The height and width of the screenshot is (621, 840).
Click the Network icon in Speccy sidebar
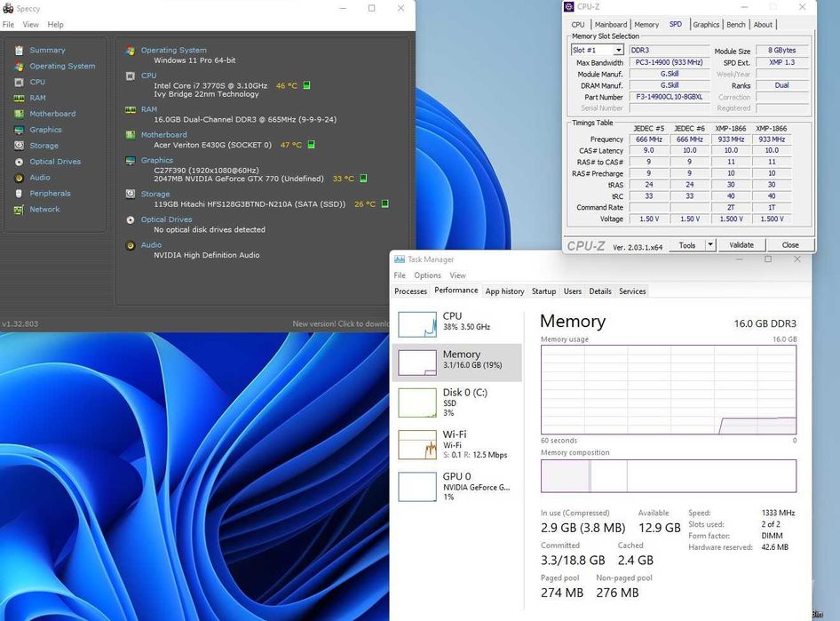click(x=20, y=210)
